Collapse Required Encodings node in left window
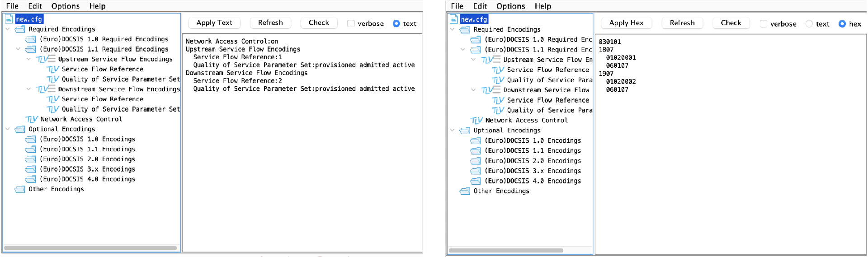Viewport: 868px width, 257px height. (x=8, y=29)
